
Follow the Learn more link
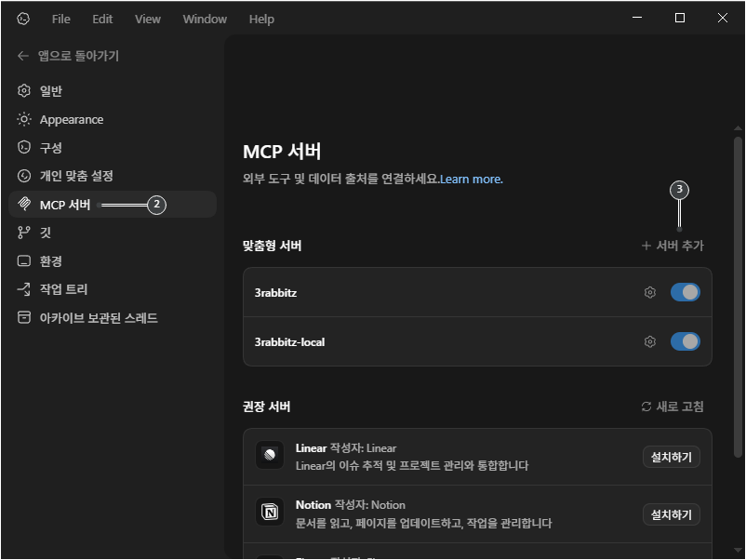(x=472, y=179)
